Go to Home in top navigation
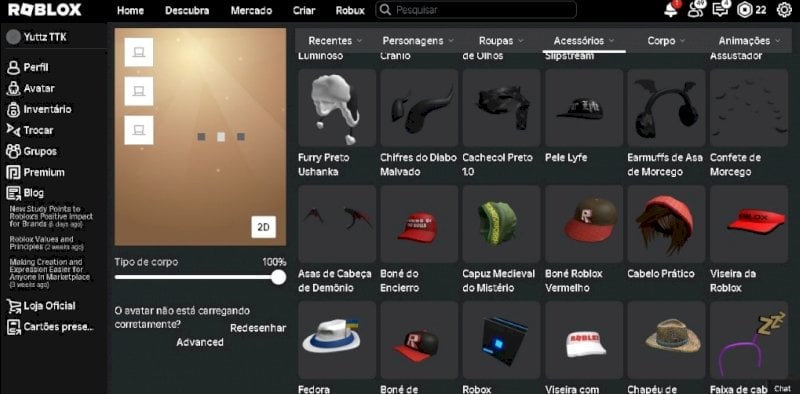 pyautogui.click(x=130, y=10)
